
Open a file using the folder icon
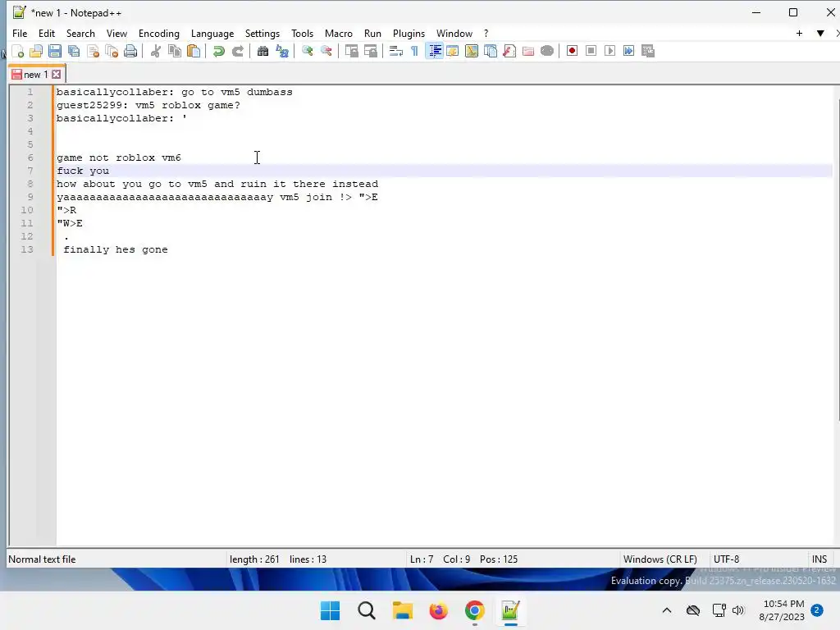(x=36, y=51)
